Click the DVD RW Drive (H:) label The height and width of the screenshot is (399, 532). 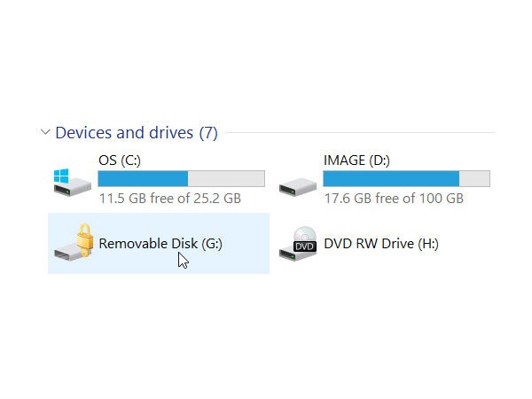click(x=381, y=244)
